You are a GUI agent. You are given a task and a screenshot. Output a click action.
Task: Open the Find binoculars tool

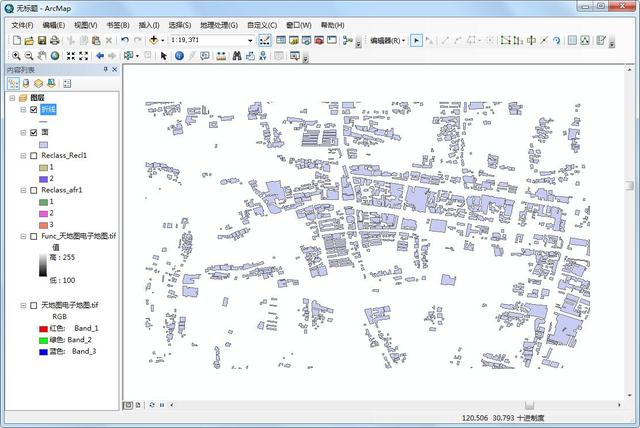point(237,56)
